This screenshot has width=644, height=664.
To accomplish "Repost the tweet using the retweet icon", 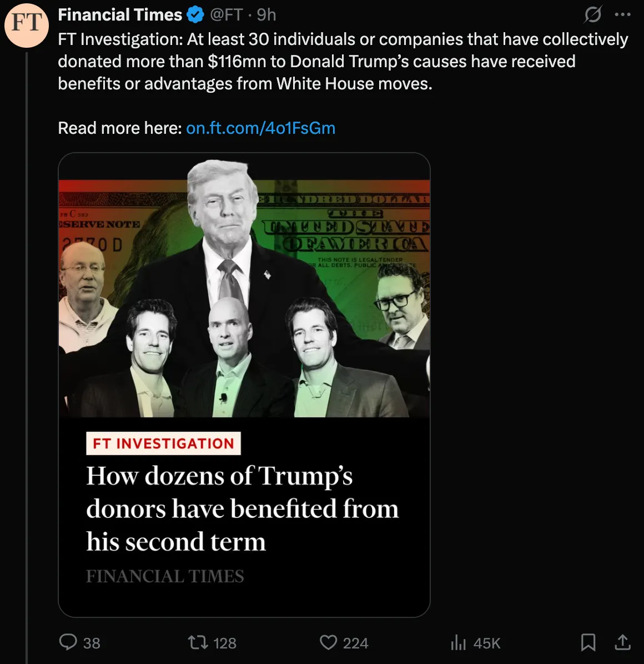I will click(x=197, y=642).
